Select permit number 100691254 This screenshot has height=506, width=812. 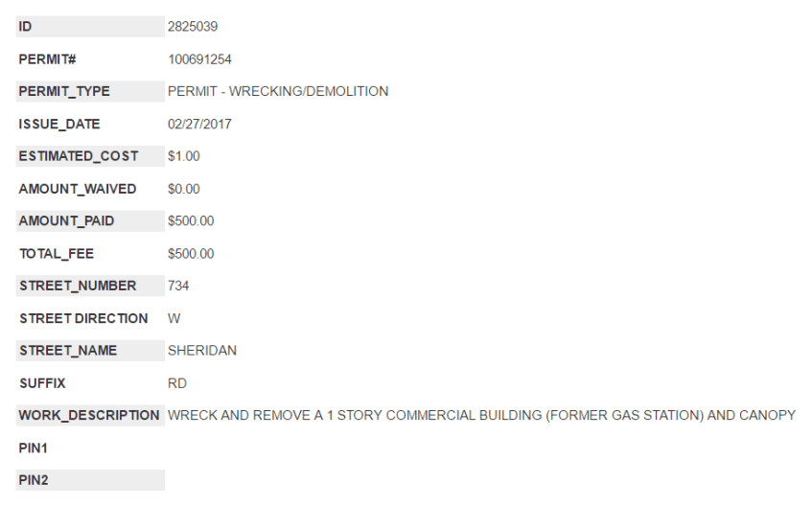(199, 59)
